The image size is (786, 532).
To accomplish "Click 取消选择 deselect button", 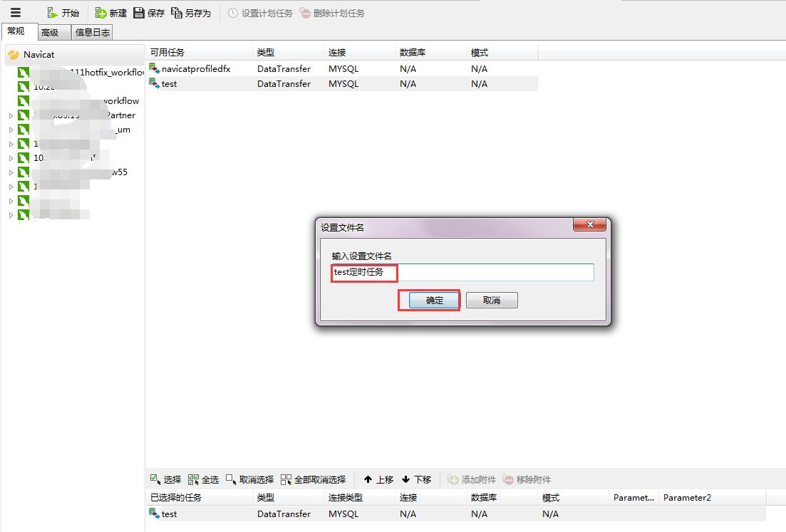I will point(249,479).
